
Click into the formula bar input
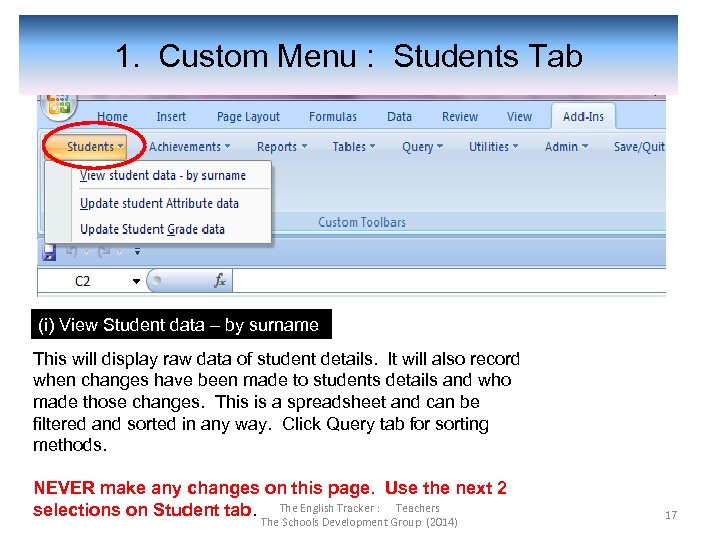tap(449, 281)
